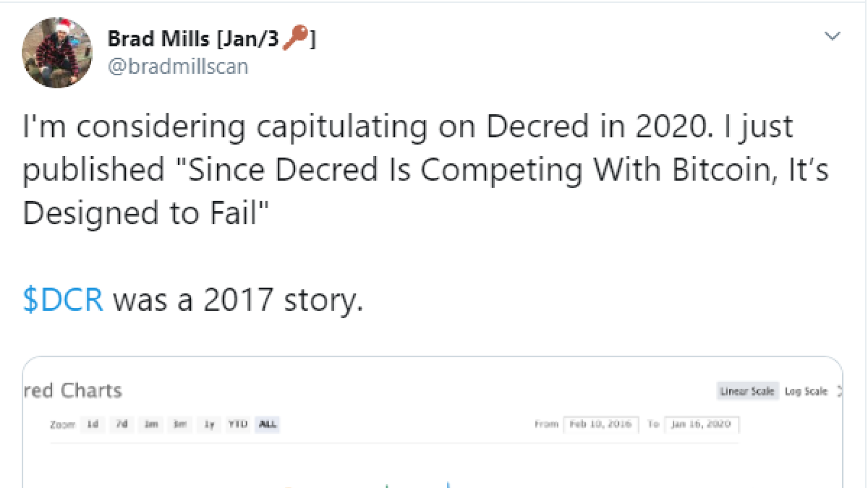Open the tweet options chevron
This screenshot has width=868, height=488.
click(x=832, y=36)
